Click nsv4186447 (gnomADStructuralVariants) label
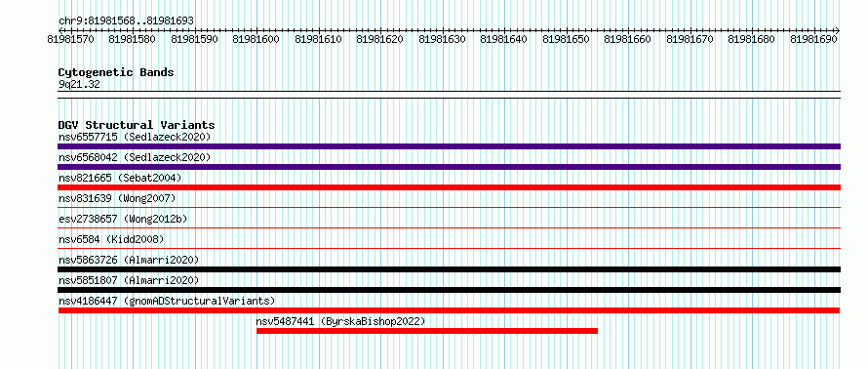Image resolution: width=868 pixels, height=369 pixels. 167,301
